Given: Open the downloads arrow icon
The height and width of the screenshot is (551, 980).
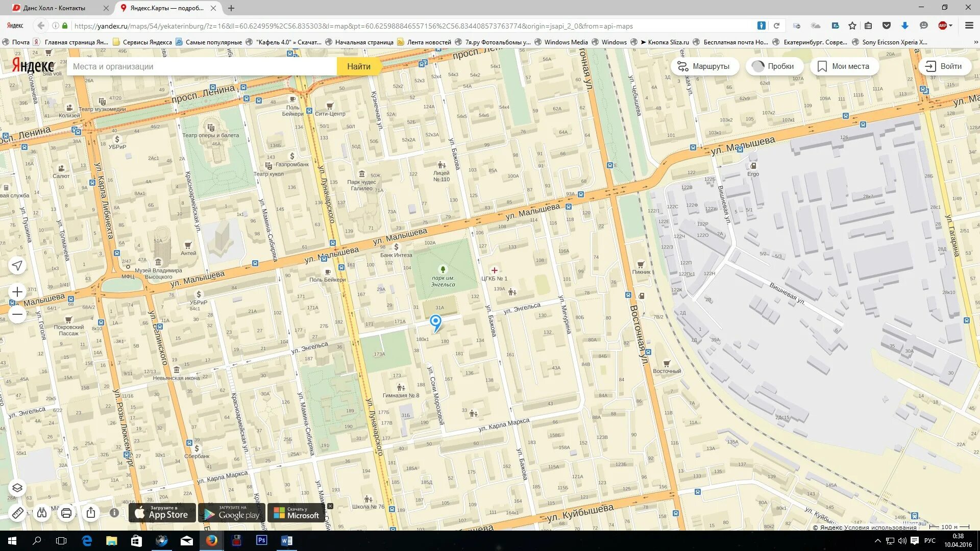Looking at the screenshot, I should 905,26.
